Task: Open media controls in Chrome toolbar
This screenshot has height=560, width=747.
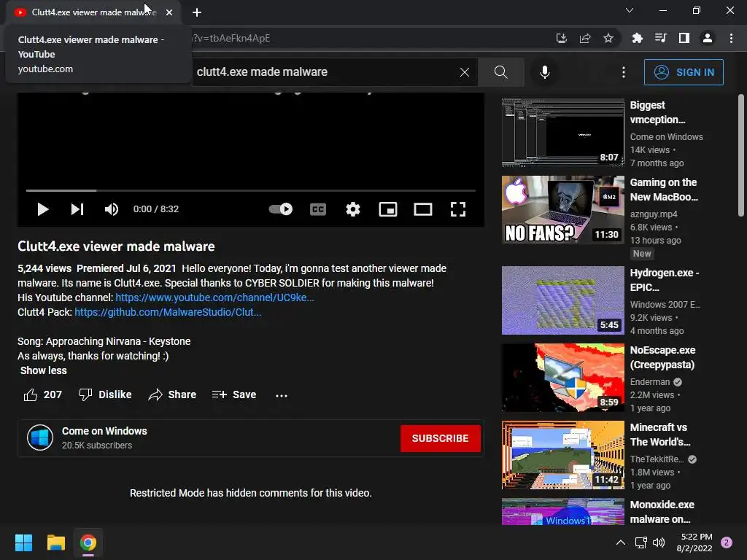Action: coord(660,38)
